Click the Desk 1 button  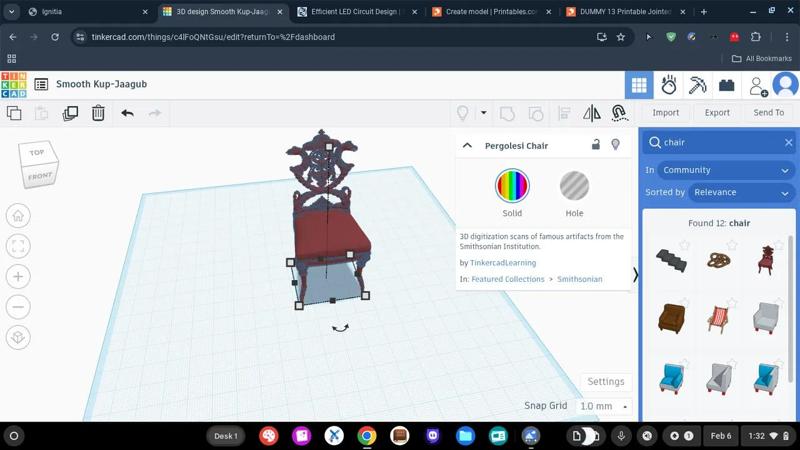226,436
